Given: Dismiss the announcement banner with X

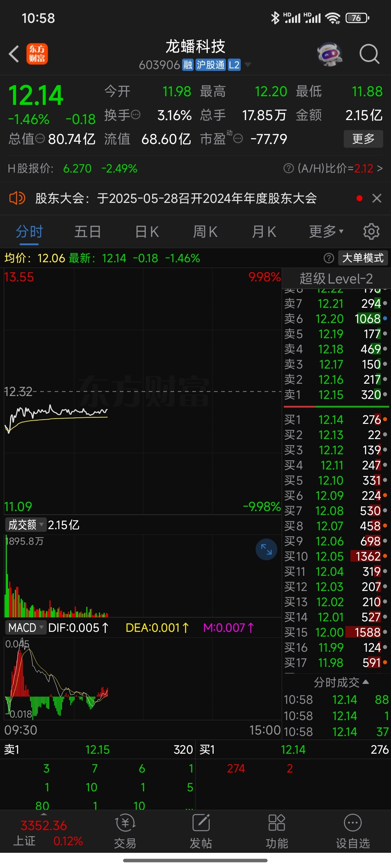Looking at the screenshot, I should coord(377,198).
